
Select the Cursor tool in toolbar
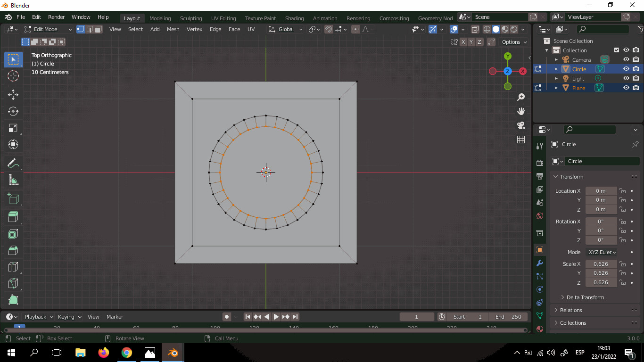click(x=13, y=76)
